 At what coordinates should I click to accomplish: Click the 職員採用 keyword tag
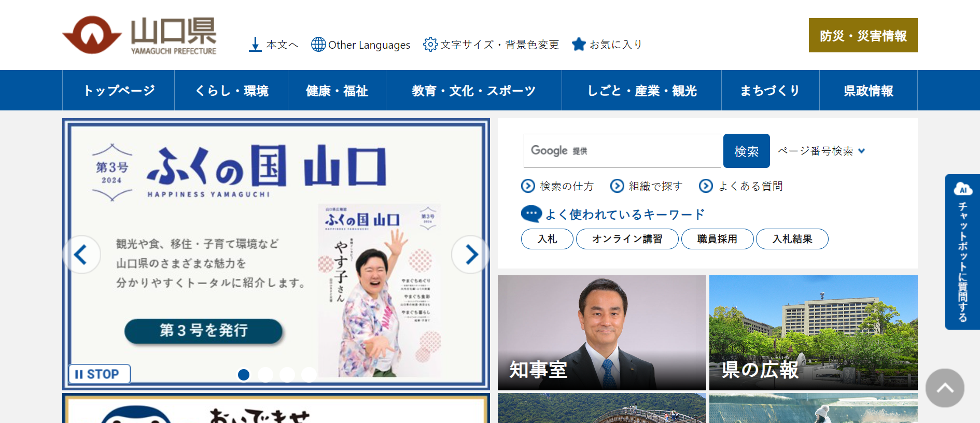point(717,239)
